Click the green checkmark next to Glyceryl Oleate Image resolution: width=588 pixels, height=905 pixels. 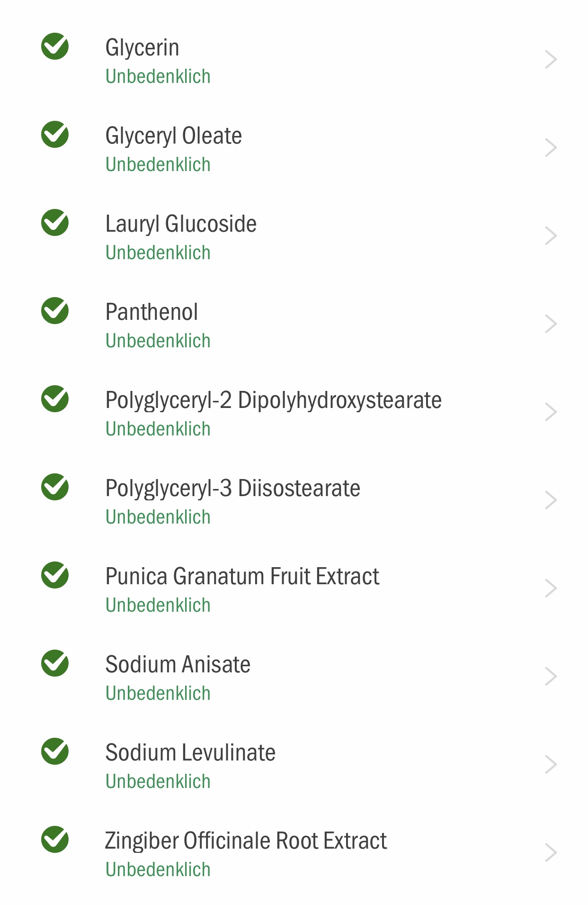pyautogui.click(x=55, y=135)
